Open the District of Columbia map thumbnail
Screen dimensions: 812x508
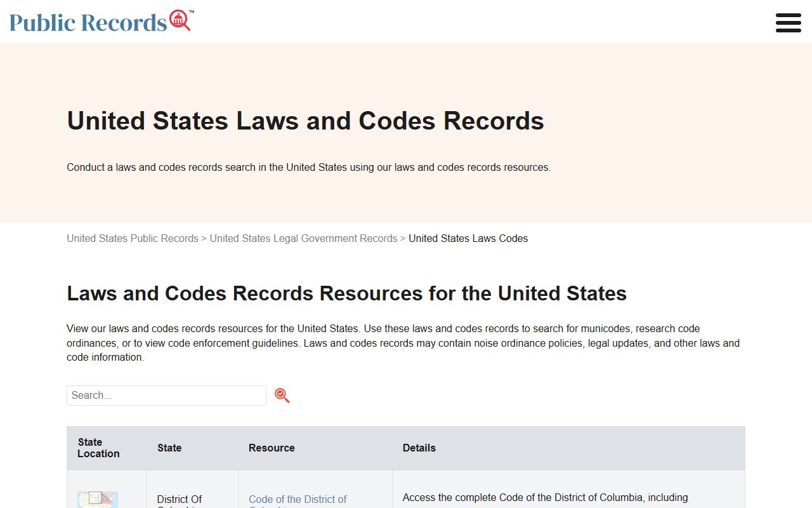tap(98, 500)
